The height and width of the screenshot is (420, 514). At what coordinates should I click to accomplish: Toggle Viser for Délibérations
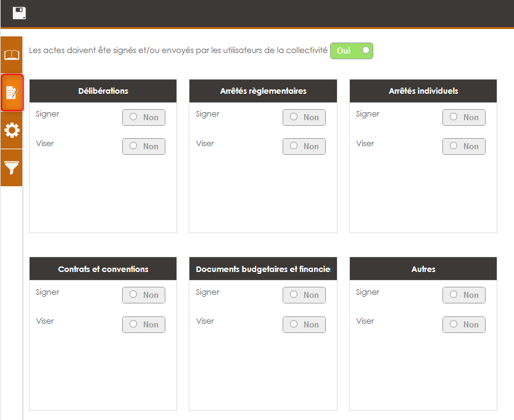pos(144,146)
